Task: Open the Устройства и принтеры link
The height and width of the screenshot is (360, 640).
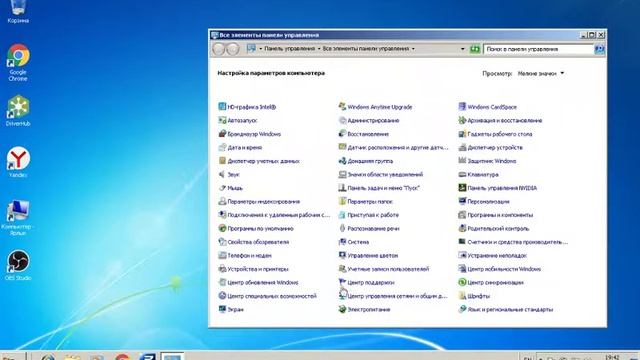Action: click(x=258, y=269)
